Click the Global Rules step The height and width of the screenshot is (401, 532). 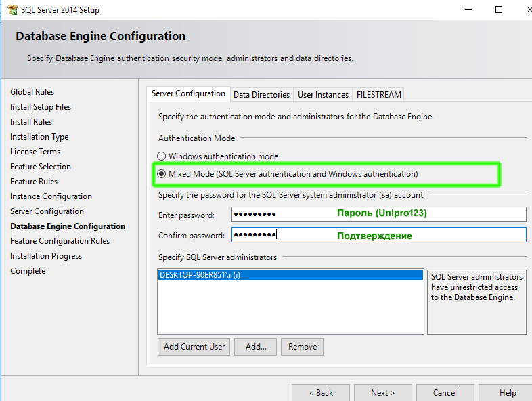click(x=32, y=92)
